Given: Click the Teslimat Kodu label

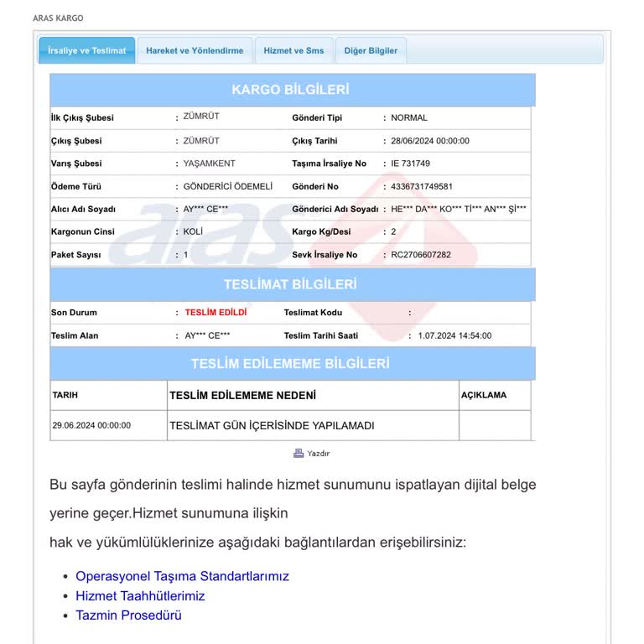Looking at the screenshot, I should point(313,313).
